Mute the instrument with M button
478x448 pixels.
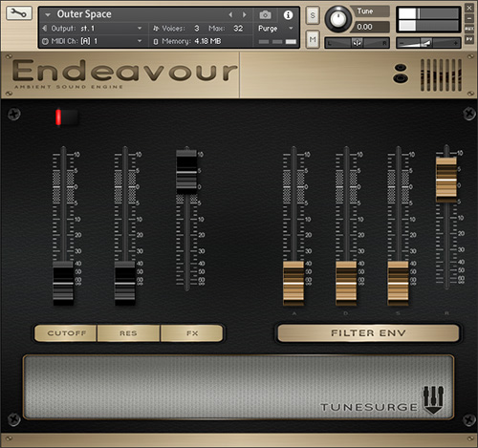313,39
